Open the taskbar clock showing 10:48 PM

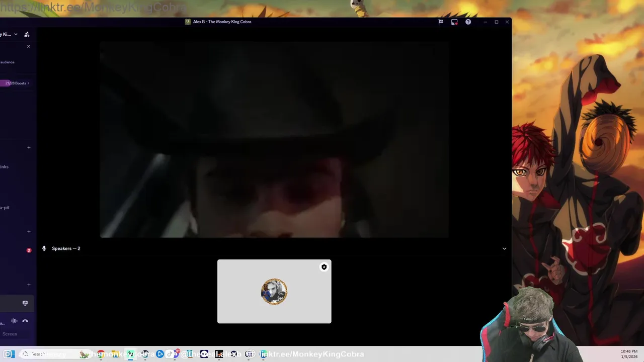tap(629, 354)
